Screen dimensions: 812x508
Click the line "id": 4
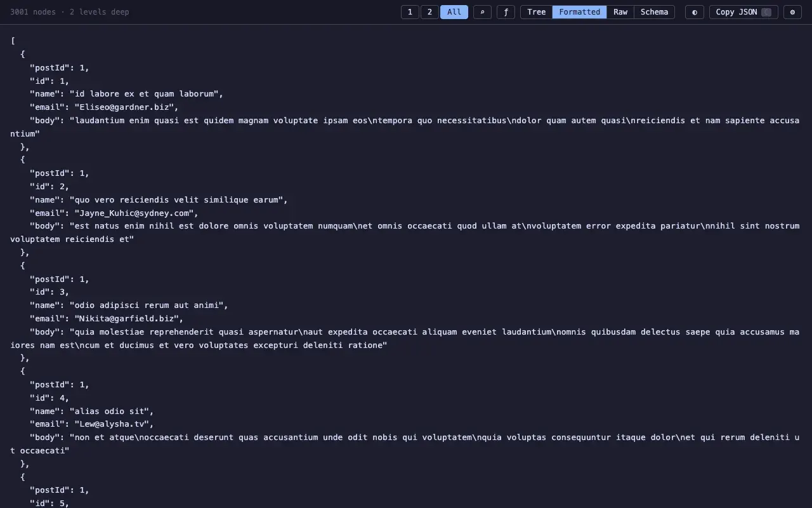(x=49, y=398)
